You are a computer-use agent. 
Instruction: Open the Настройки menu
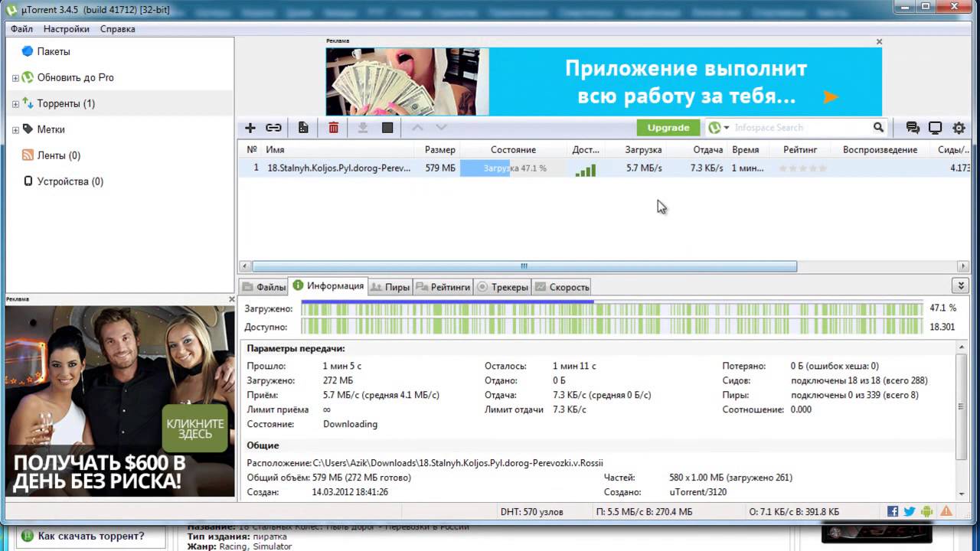tap(67, 29)
